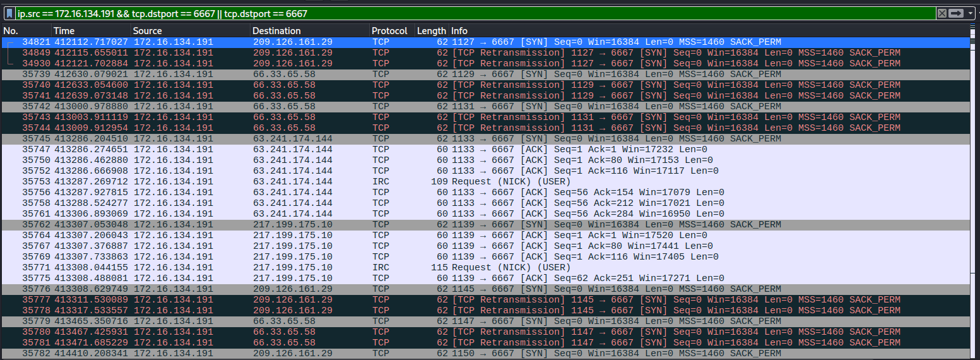Sort packets by the Destination column header
Screen dimensions: 980x360
click(309, 30)
